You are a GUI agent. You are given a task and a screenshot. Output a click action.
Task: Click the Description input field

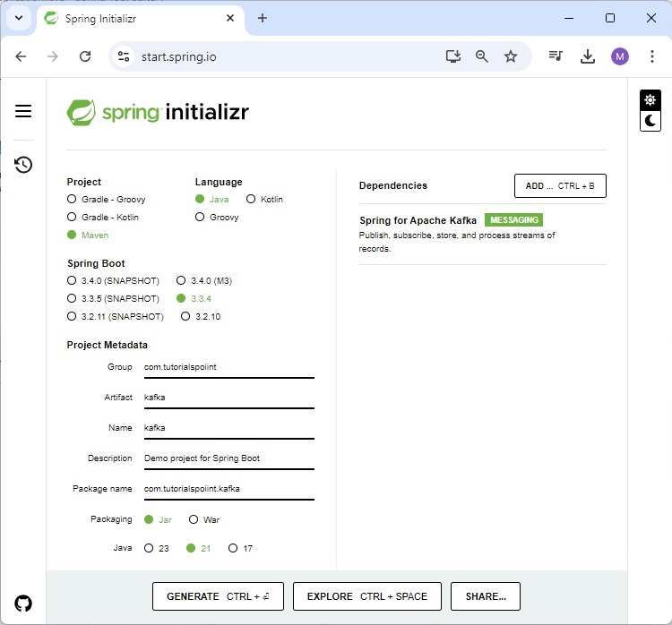click(x=229, y=459)
